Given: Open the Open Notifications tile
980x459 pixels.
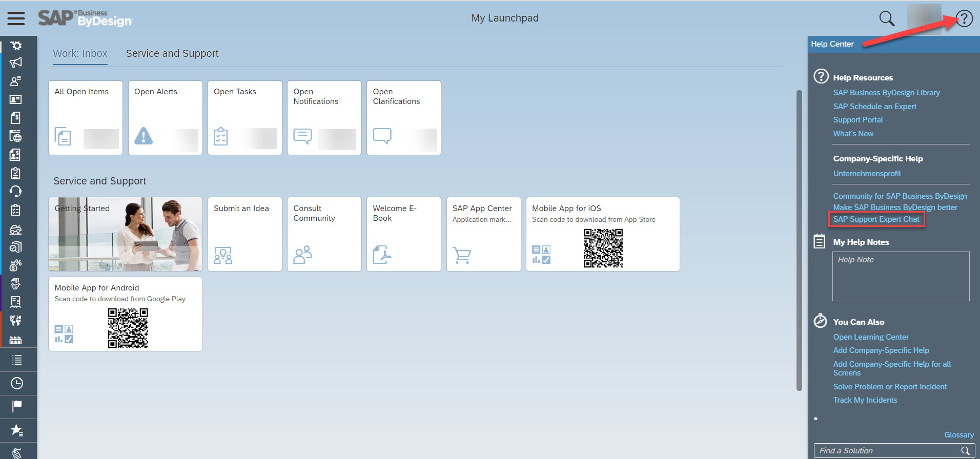Looking at the screenshot, I should (x=324, y=118).
